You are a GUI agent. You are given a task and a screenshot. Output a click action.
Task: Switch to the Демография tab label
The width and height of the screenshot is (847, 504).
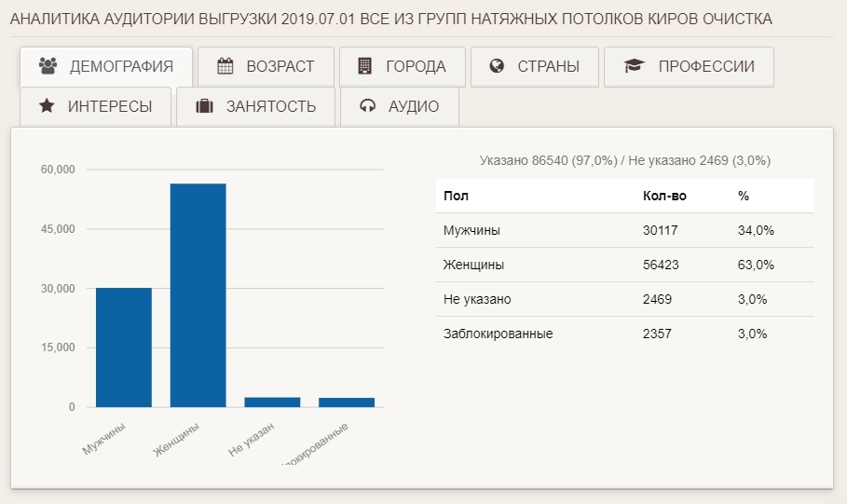[121, 66]
